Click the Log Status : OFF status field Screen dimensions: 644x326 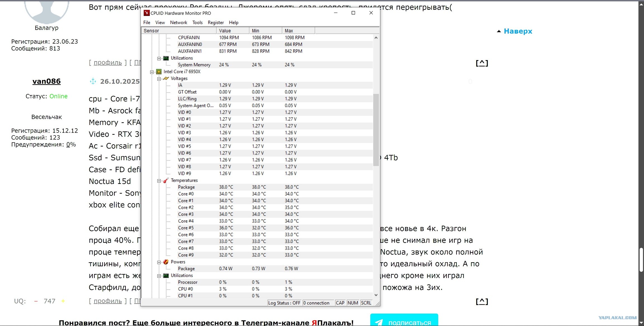[x=284, y=303]
